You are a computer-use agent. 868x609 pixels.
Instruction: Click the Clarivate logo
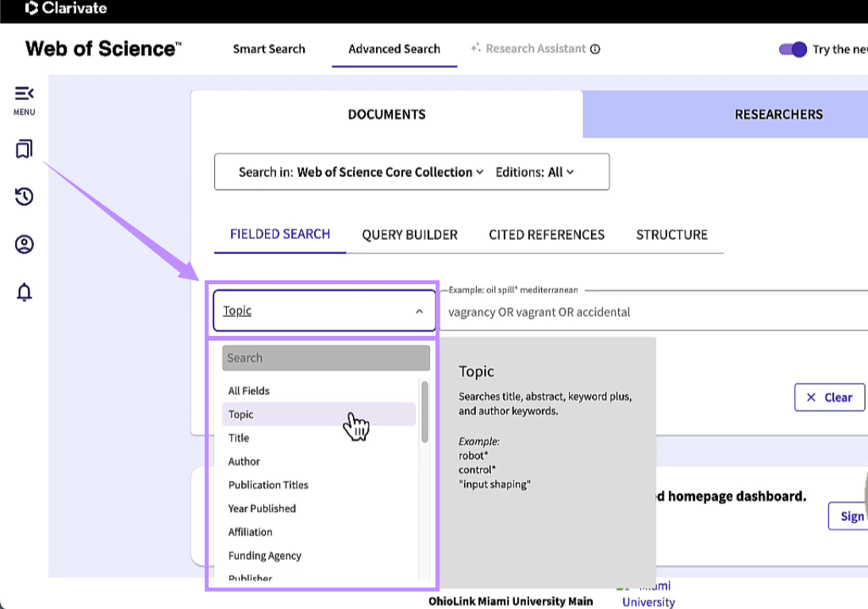[x=66, y=8]
